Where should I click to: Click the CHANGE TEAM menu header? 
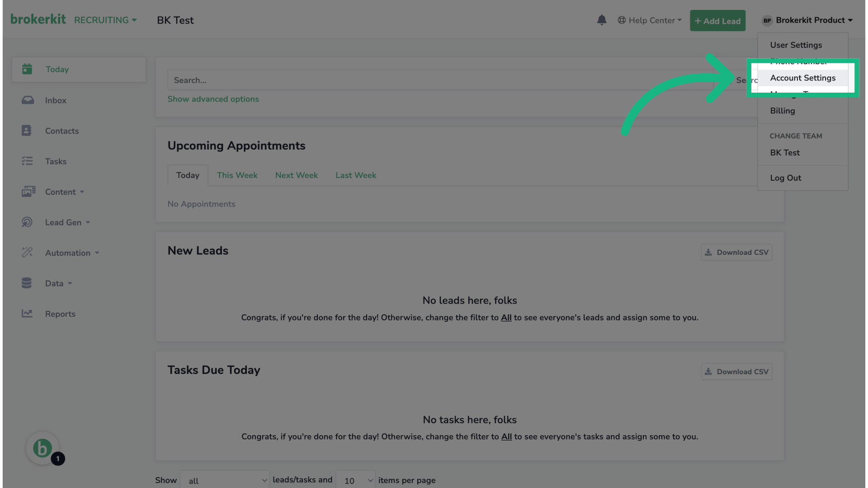point(796,136)
